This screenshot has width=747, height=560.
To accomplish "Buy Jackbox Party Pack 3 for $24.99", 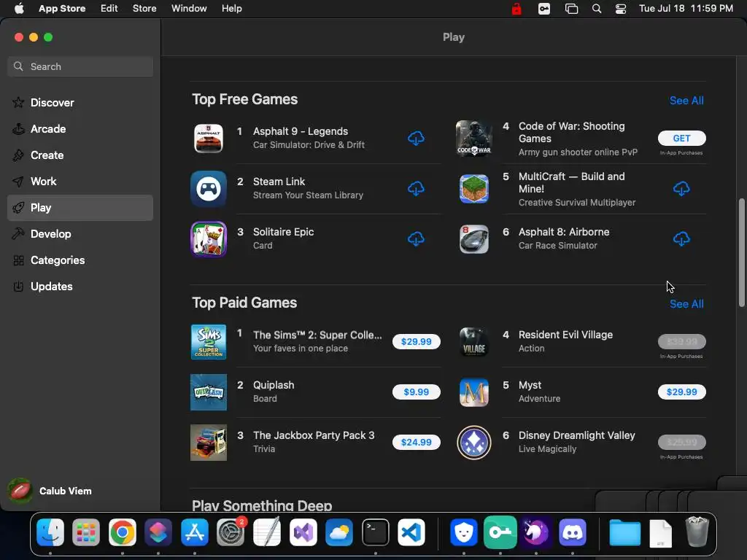I will coord(416,443).
